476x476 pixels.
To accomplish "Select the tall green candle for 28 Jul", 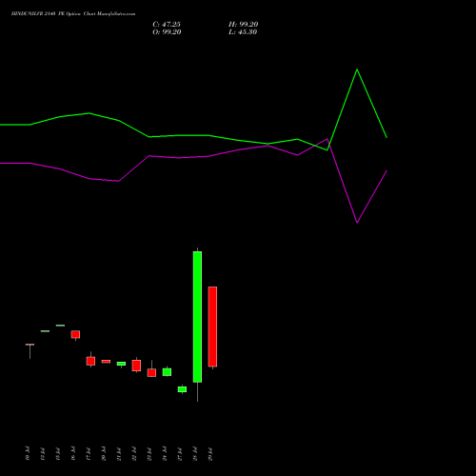I will (x=197, y=317).
